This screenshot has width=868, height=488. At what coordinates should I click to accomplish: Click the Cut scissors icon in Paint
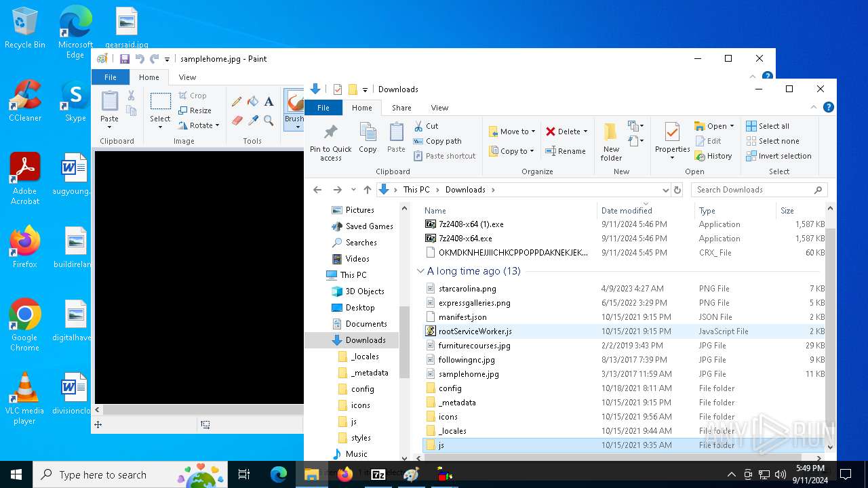(131, 96)
